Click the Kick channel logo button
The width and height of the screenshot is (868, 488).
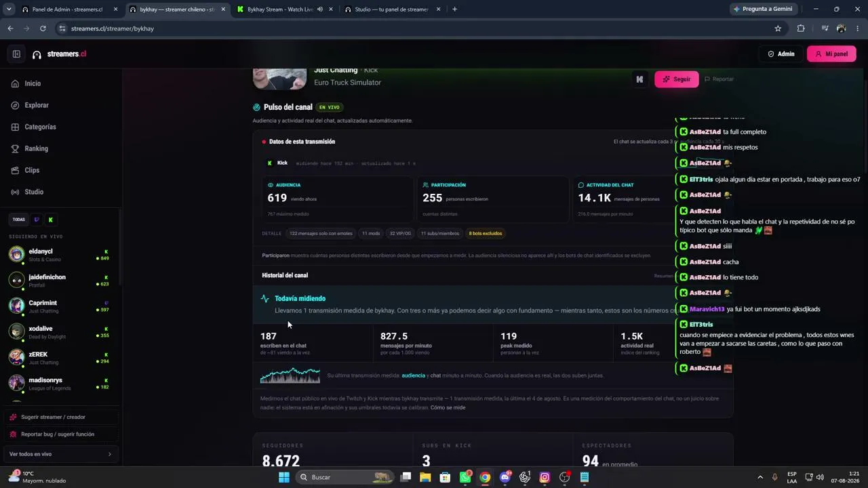point(639,79)
